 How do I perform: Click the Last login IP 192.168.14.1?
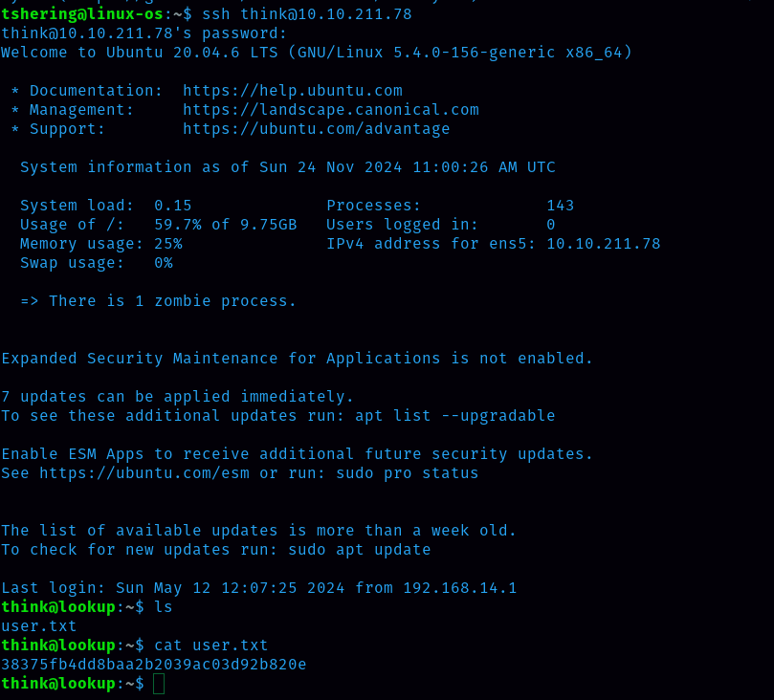pyautogui.click(x=459, y=588)
